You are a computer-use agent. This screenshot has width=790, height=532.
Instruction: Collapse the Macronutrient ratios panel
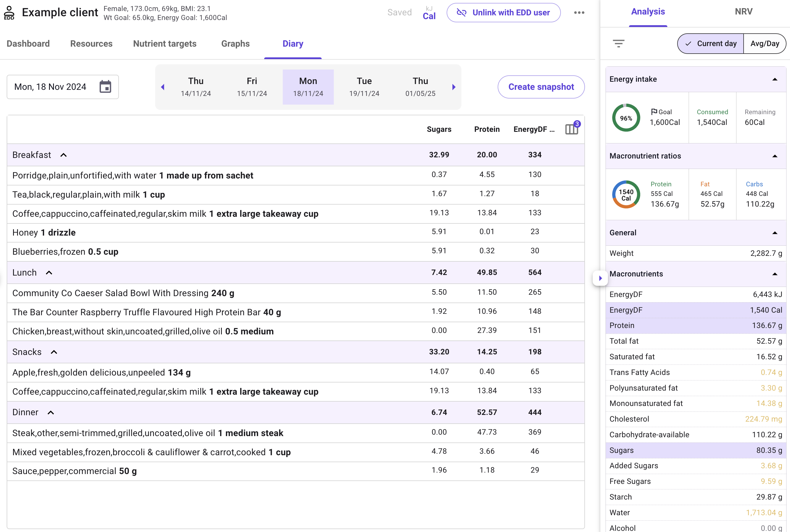point(774,156)
